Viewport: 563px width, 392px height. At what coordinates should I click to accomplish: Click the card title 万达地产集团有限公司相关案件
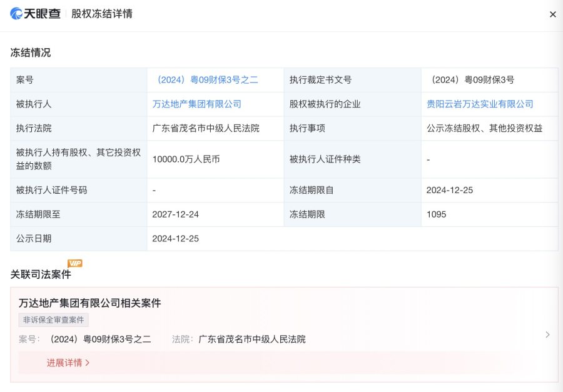click(89, 303)
